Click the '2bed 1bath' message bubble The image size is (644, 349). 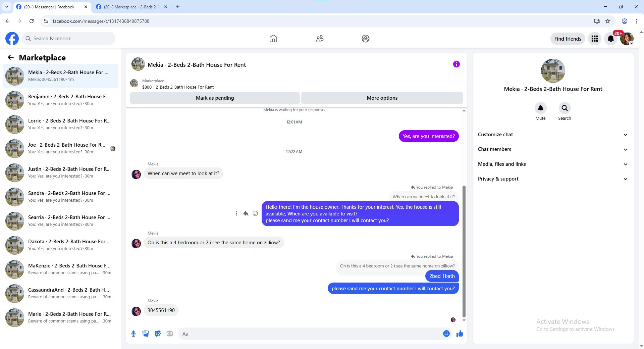pyautogui.click(x=442, y=276)
